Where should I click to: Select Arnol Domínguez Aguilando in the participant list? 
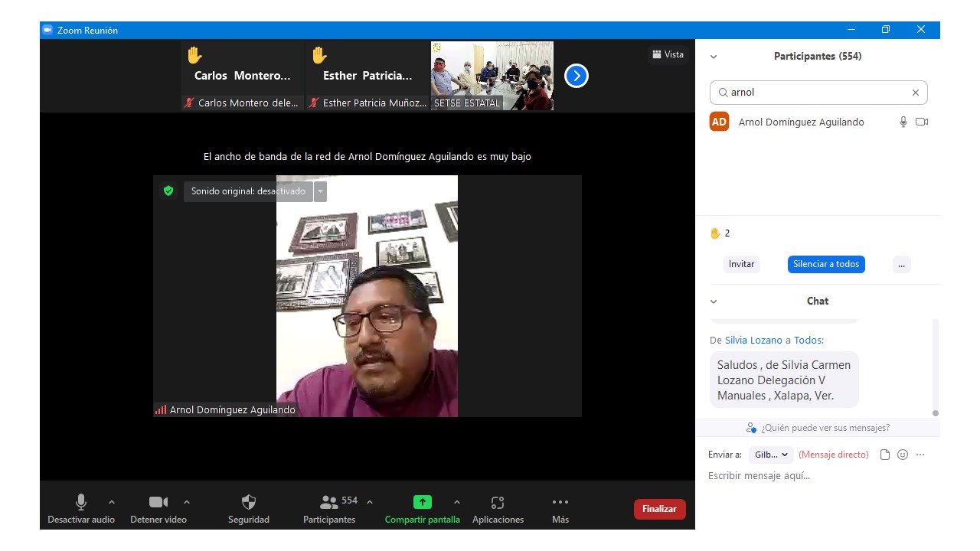[x=818, y=122]
